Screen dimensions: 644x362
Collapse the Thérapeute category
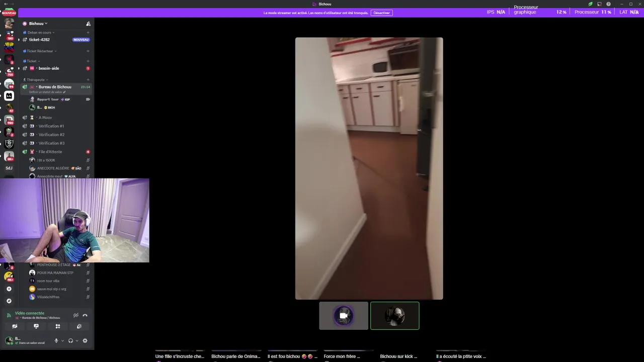click(x=36, y=80)
